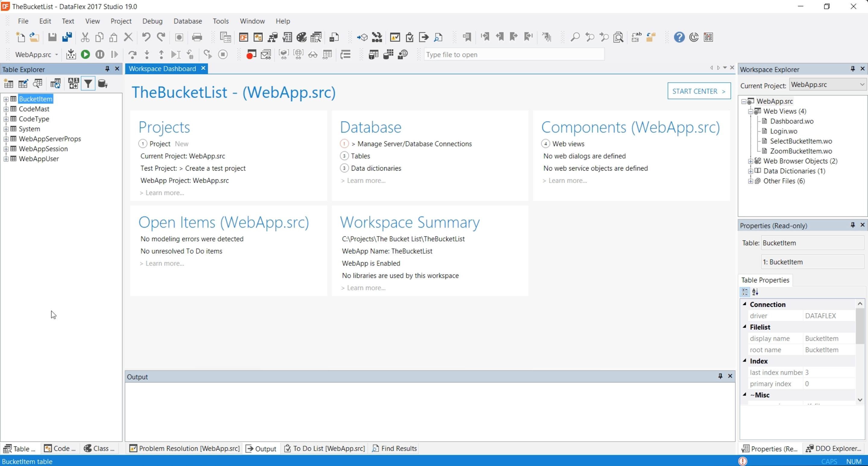This screenshot has height=466, width=868.
Task: Click the START CENTER button
Action: [699, 91]
